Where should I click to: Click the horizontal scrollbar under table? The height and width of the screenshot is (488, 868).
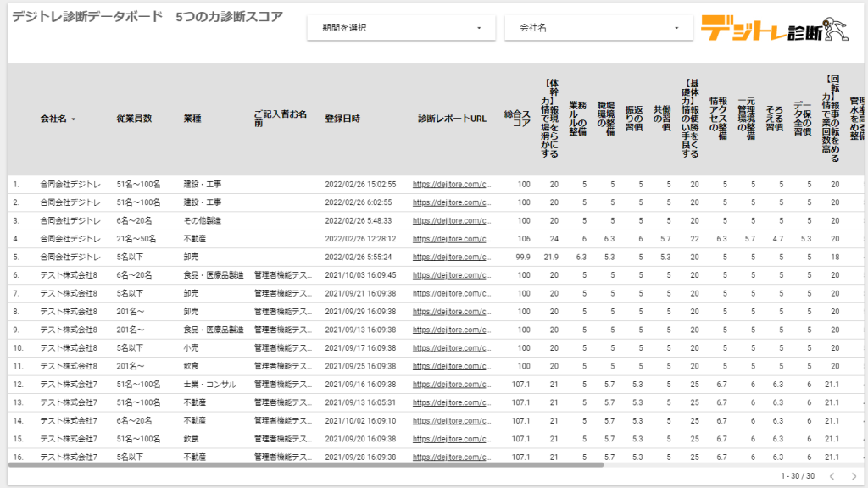[x=305, y=464]
